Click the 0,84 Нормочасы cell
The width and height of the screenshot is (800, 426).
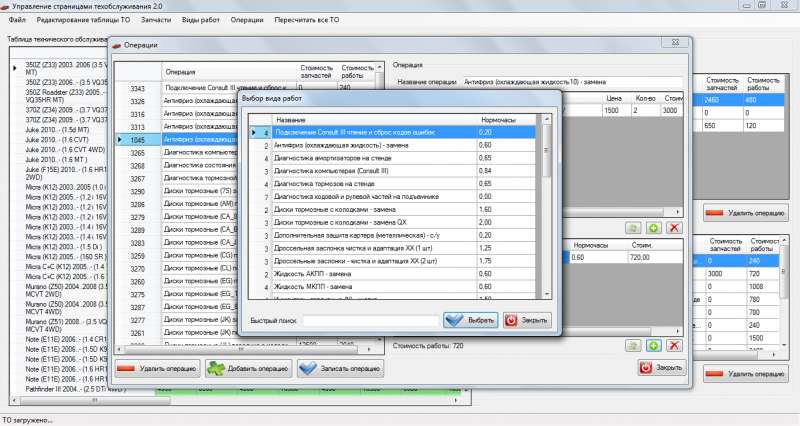507,171
